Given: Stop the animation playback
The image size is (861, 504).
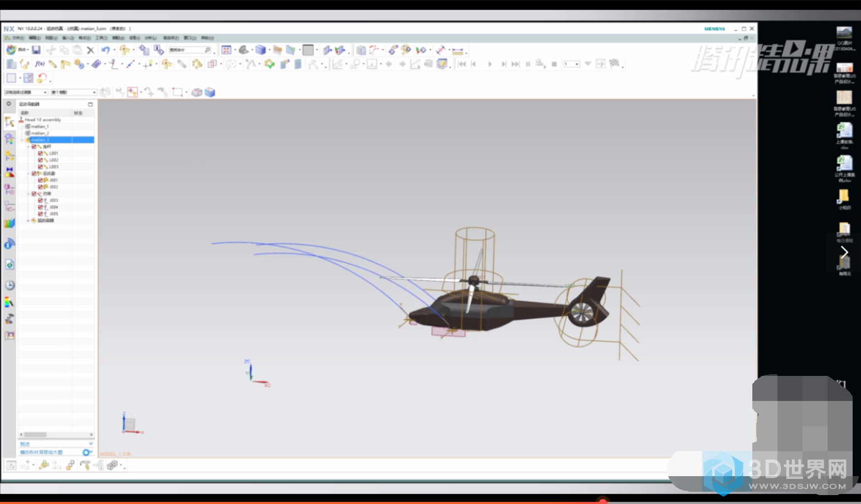Looking at the screenshot, I should [x=554, y=64].
